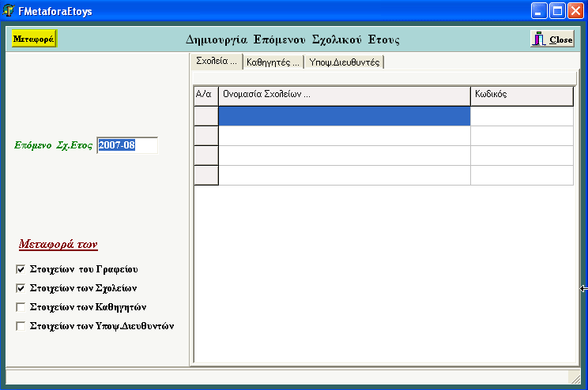Uncheck Στοιχείων του Γραφείου checkbox
Screen dimensions: 588x390
(x=21, y=269)
